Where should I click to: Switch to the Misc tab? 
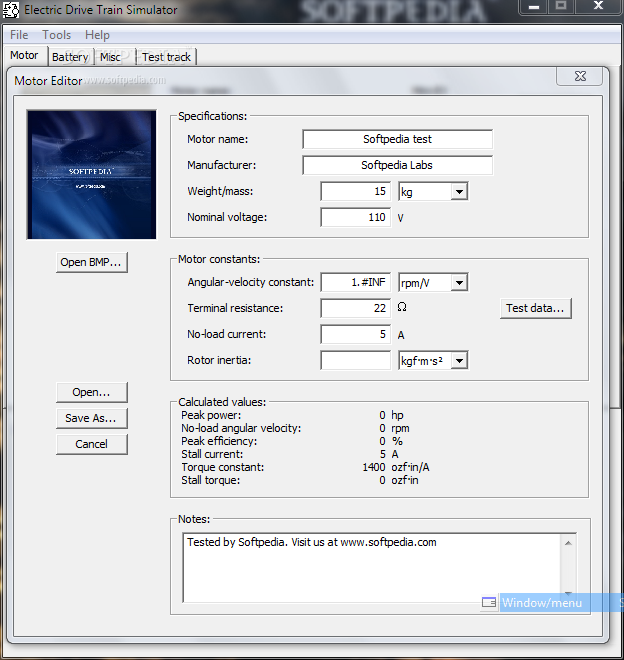point(110,57)
